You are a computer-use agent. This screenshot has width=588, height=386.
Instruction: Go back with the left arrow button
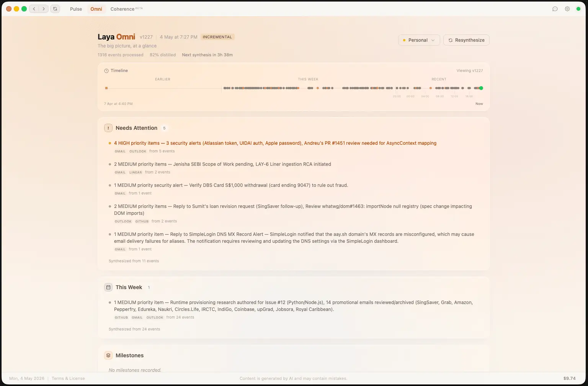(34, 9)
